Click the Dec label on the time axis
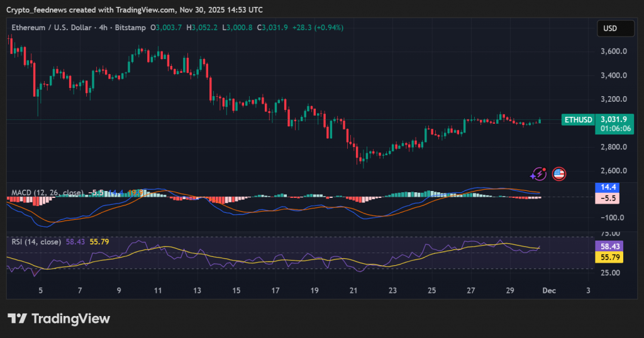Image resolution: width=644 pixels, height=338 pixels. [548, 291]
